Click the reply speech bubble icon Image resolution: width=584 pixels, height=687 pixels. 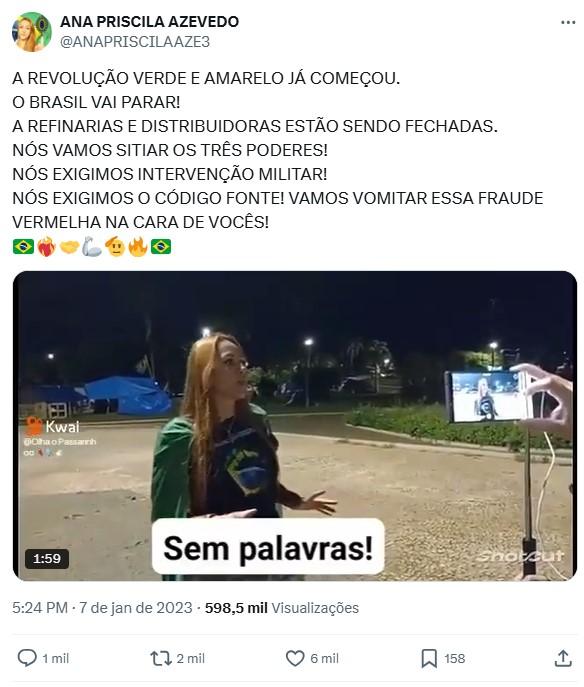27,658
